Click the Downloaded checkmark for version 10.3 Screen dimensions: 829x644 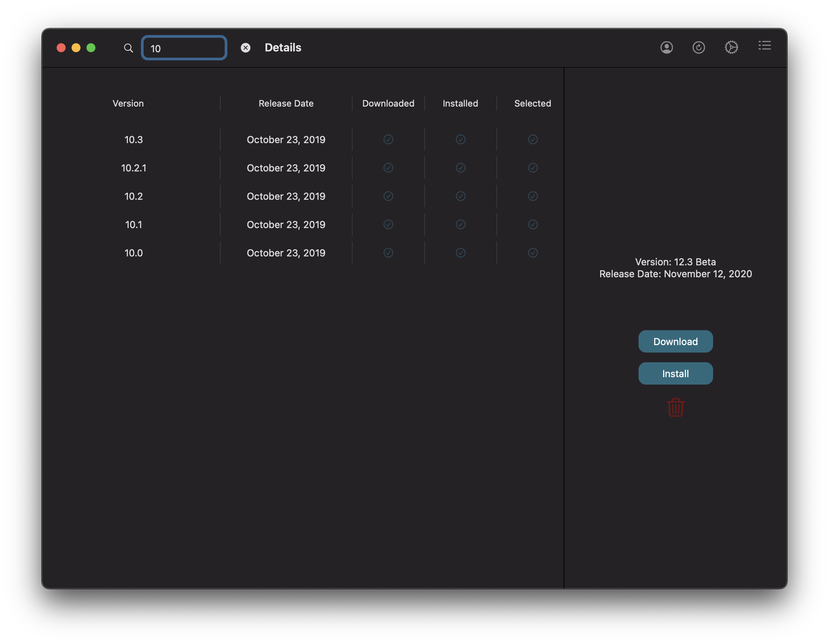388,140
